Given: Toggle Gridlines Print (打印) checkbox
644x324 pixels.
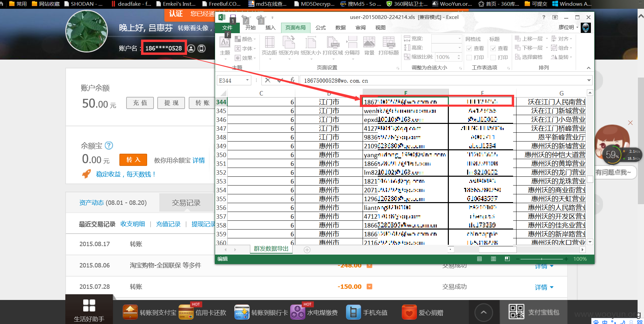Looking at the screenshot, I should tap(469, 58).
